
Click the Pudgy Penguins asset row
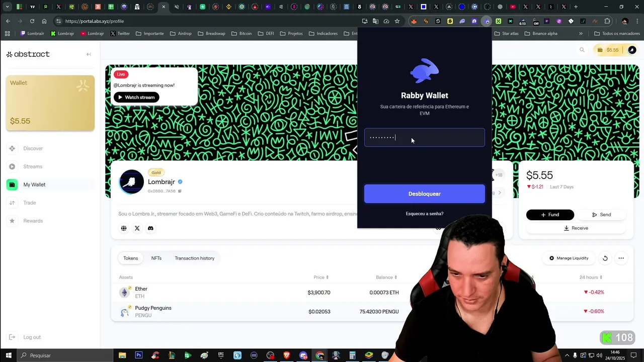372,311
